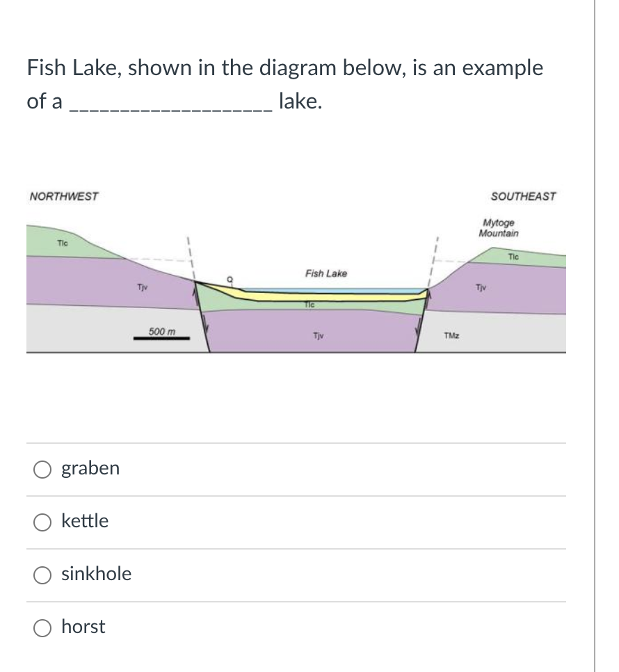
Task: Click the TMz label near right fault
Action: (451, 335)
